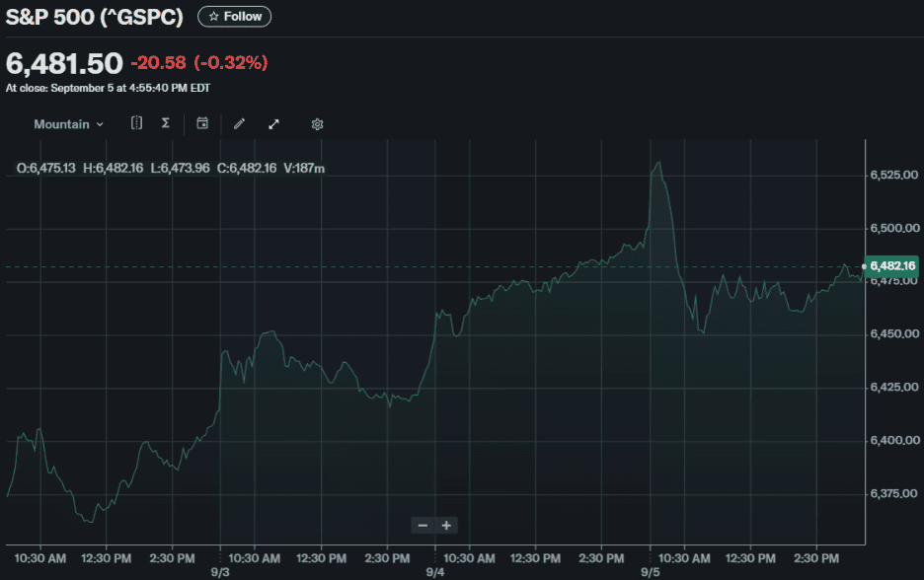The height and width of the screenshot is (580, 924).
Task: Click the 9/4 date marker on axis
Action: (x=434, y=572)
